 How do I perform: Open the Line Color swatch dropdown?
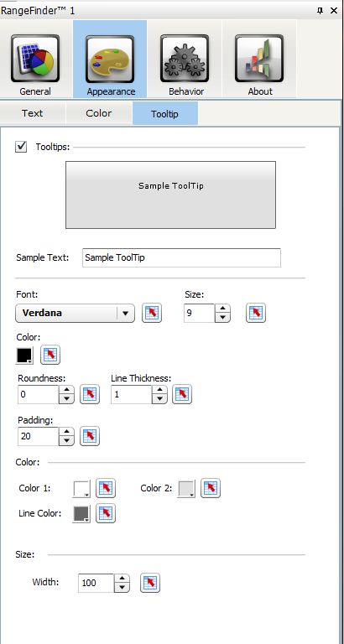pyautogui.click(x=81, y=514)
